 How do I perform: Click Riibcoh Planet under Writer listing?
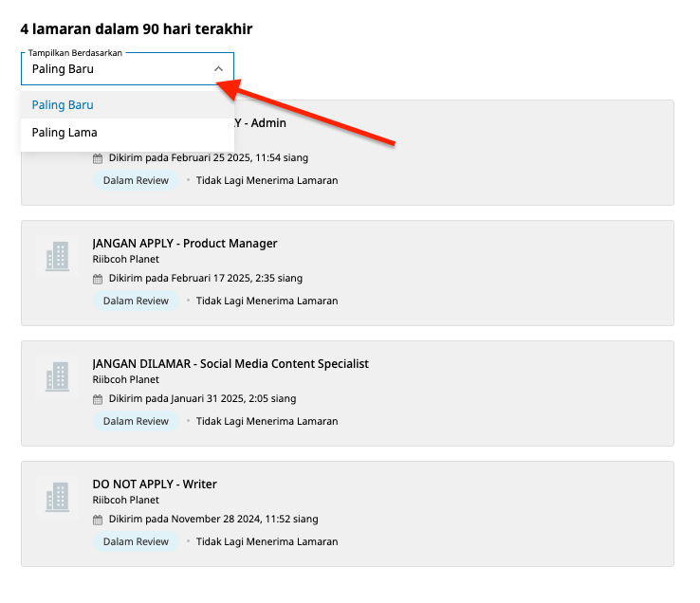pos(125,500)
